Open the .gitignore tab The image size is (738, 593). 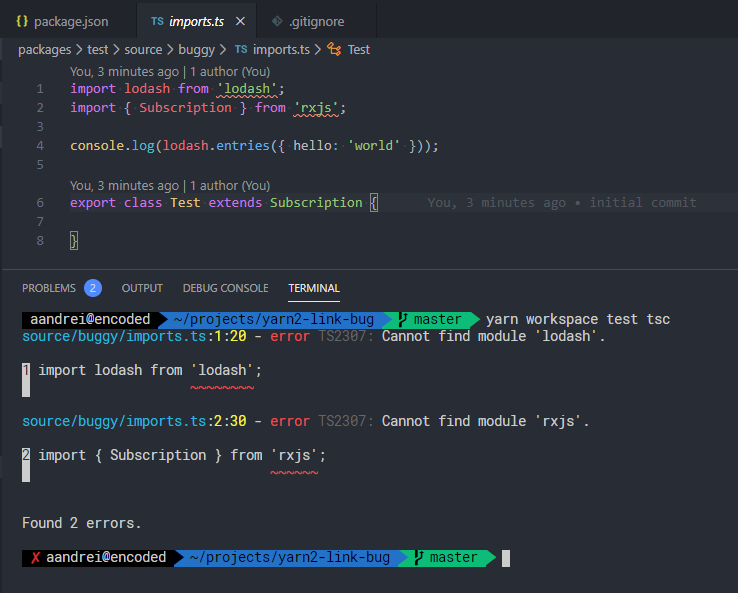(316, 21)
